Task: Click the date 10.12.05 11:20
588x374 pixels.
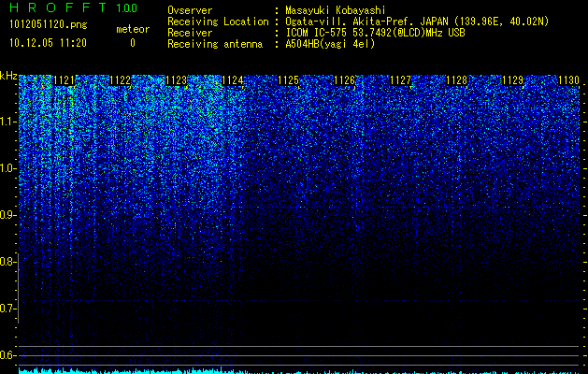Action: (48, 43)
